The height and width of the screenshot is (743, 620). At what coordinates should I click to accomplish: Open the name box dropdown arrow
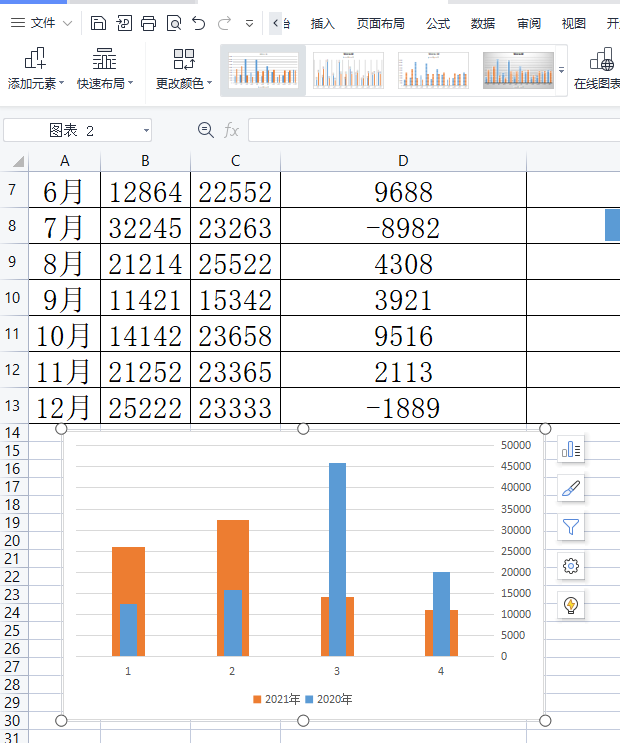tap(146, 130)
